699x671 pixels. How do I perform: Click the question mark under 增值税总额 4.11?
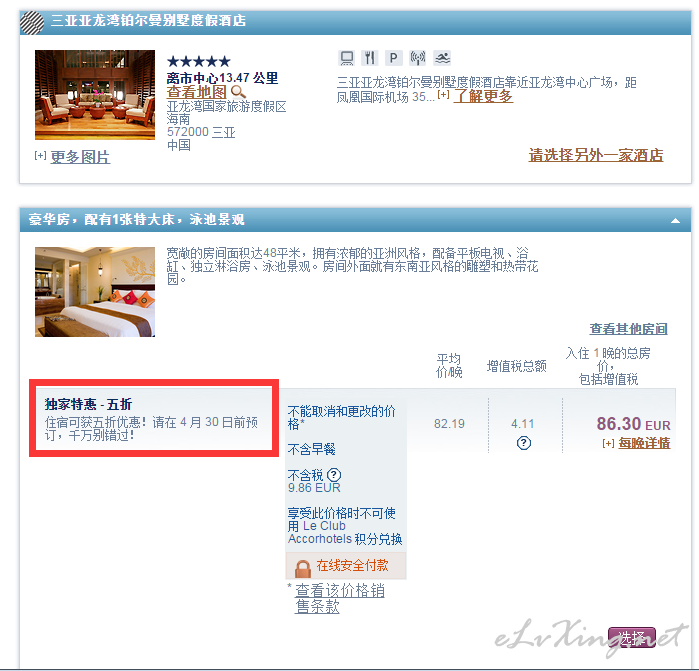(523, 443)
